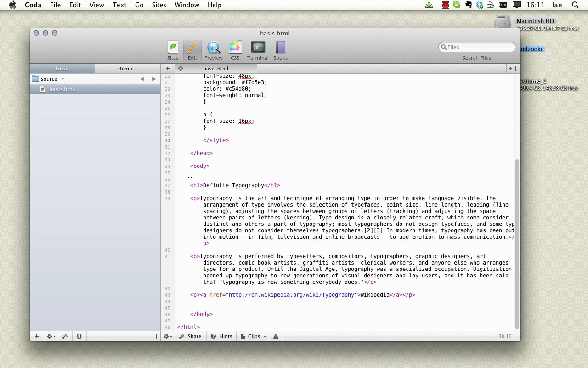Click the curly braces icon in sidebar footer
Viewport: 588px width, 368px height.
[x=79, y=336]
